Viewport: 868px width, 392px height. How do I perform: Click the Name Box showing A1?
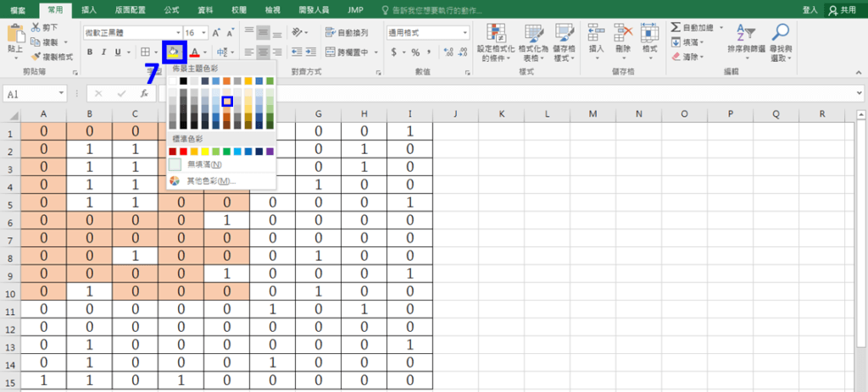[x=34, y=94]
